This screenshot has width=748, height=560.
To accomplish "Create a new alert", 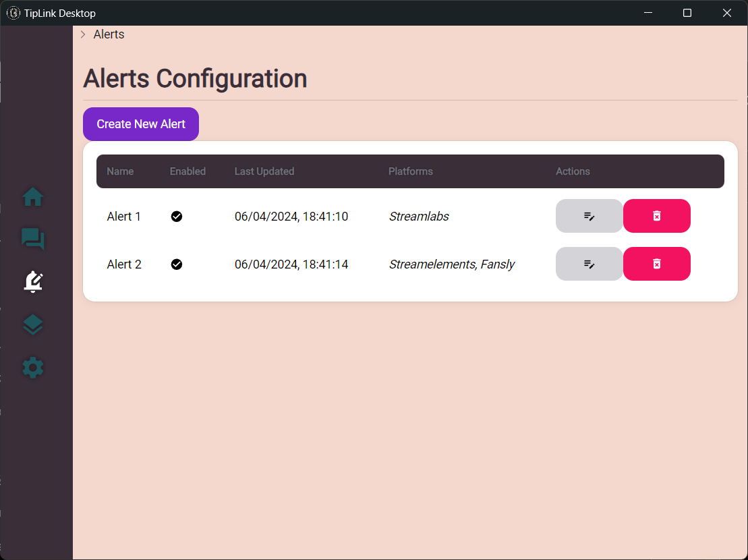I will tap(141, 124).
